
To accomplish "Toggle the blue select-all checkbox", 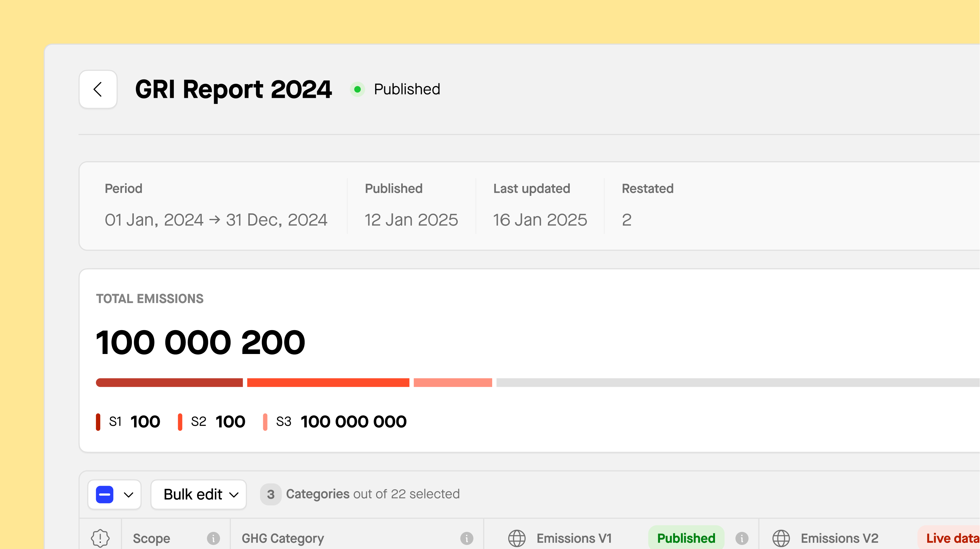I will tap(105, 494).
